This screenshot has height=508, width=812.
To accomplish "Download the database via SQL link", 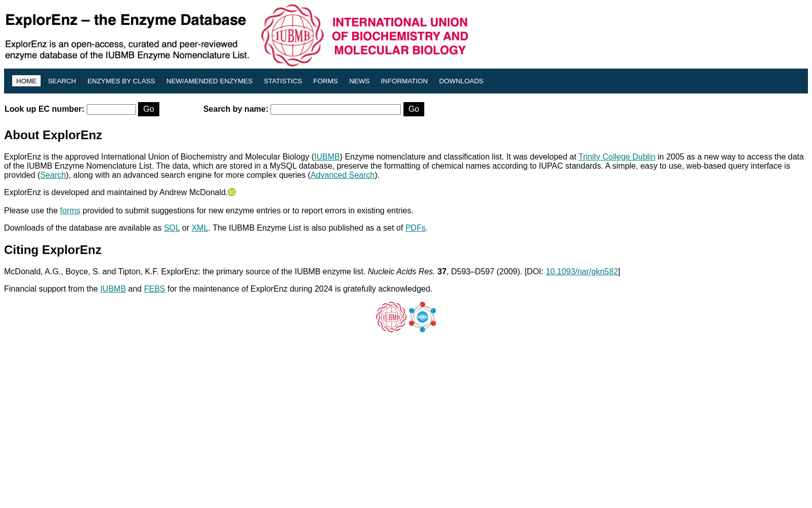I will click(x=172, y=228).
